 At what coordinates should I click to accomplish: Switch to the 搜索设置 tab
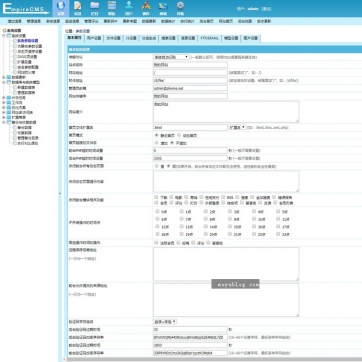(168, 38)
